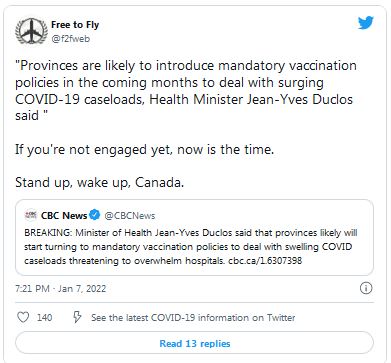Click the main tweet quote paragraph
The image size is (391, 363).
(186, 91)
